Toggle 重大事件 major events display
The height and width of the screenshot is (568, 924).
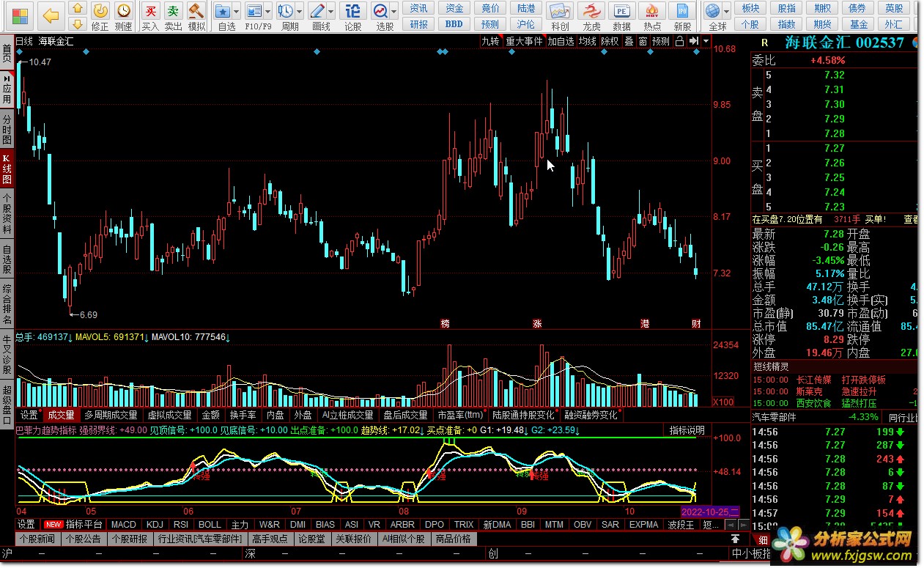point(524,41)
